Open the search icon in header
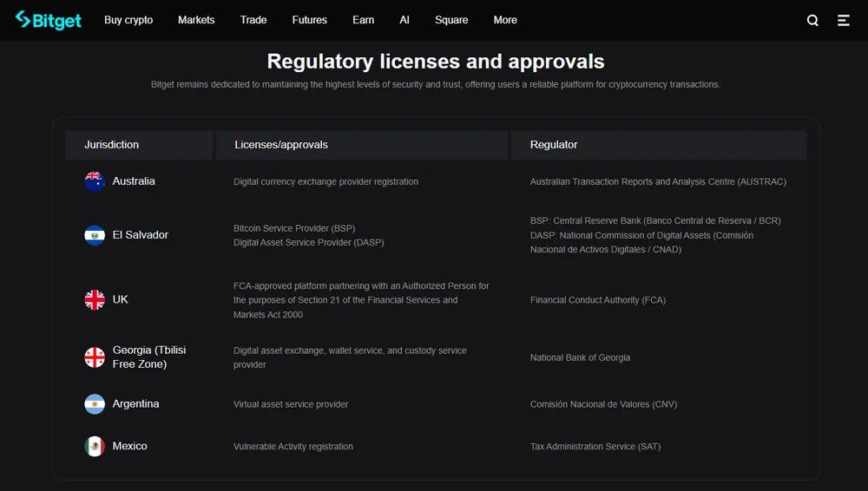 [x=812, y=21]
